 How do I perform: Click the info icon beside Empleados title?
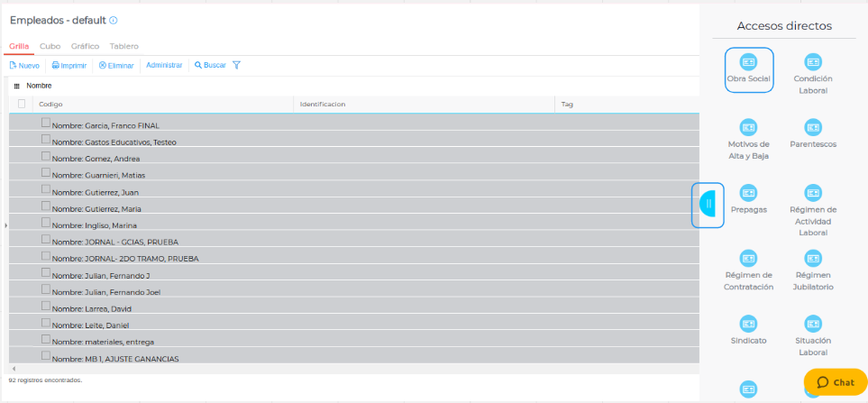click(x=114, y=20)
